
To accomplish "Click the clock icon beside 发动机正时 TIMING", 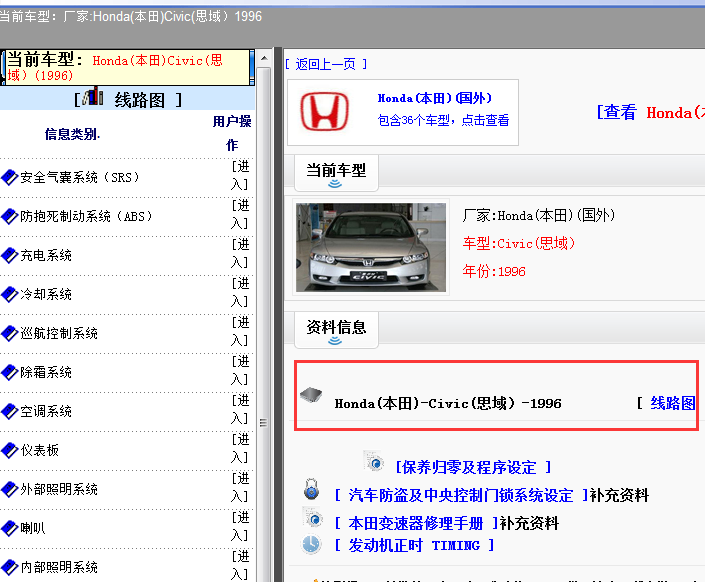I will [311, 544].
